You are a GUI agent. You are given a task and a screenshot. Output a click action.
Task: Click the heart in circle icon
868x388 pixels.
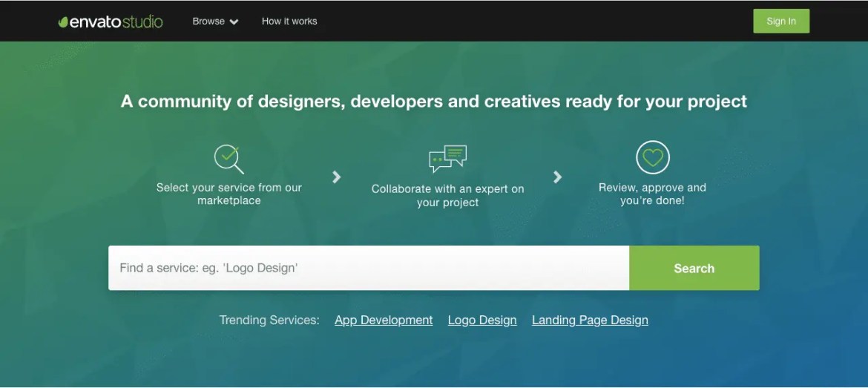tap(653, 157)
